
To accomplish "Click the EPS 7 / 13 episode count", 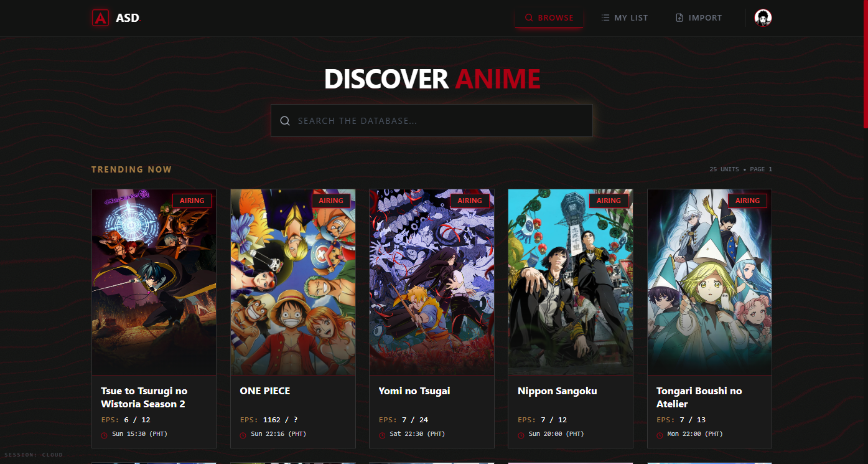I will [x=681, y=420].
